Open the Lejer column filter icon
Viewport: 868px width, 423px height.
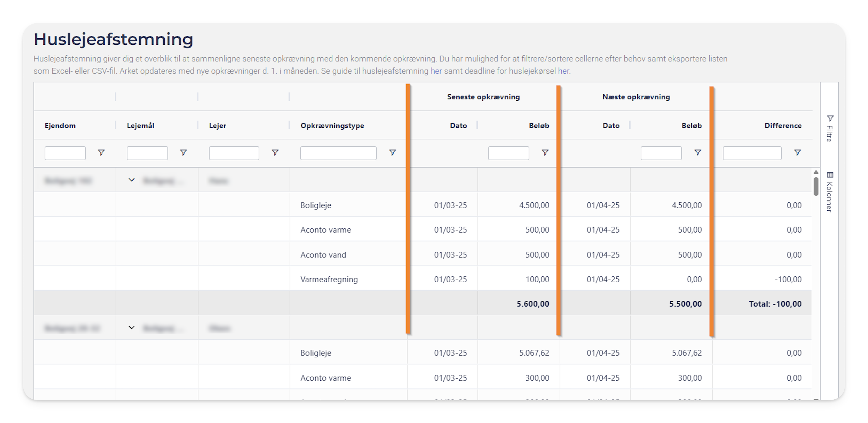click(275, 153)
